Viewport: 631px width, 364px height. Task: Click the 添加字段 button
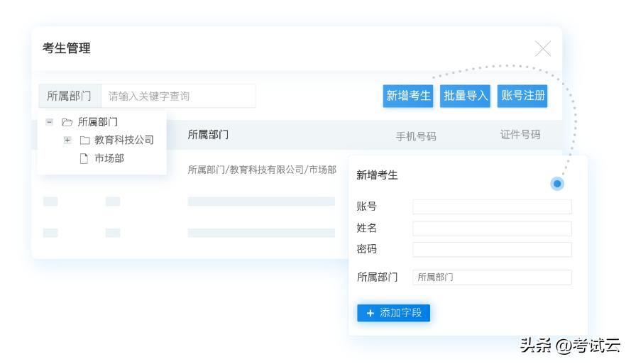point(393,313)
